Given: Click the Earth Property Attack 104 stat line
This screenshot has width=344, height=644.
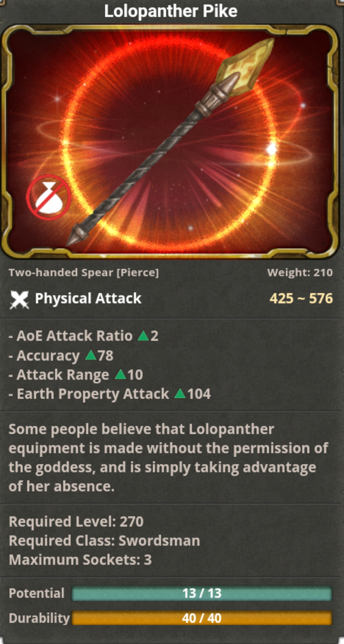Looking at the screenshot, I should tap(110, 393).
